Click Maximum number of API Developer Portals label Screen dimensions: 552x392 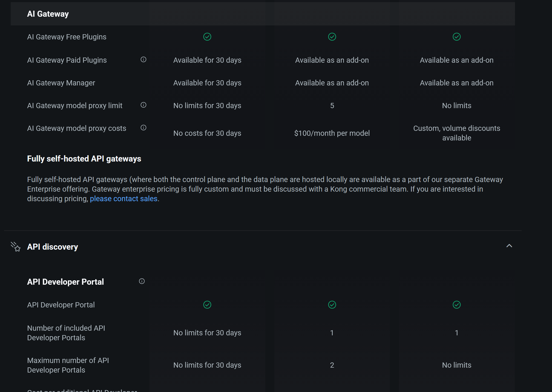click(x=68, y=365)
